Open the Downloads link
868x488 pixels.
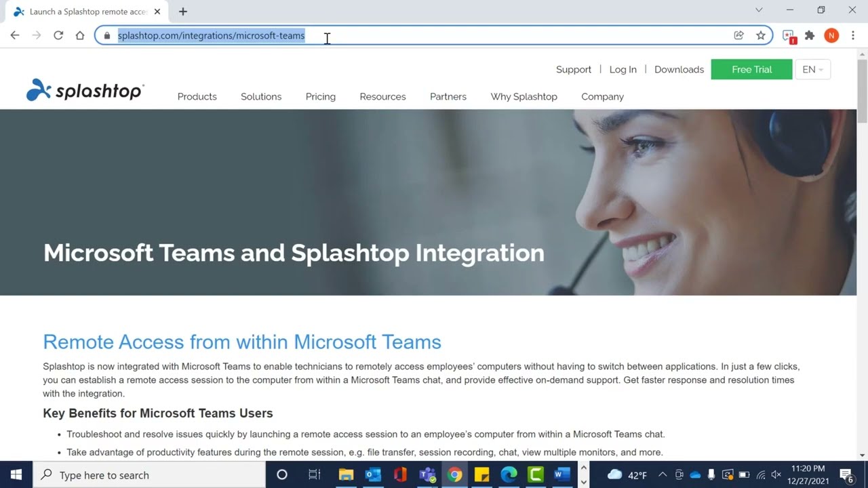(679, 69)
